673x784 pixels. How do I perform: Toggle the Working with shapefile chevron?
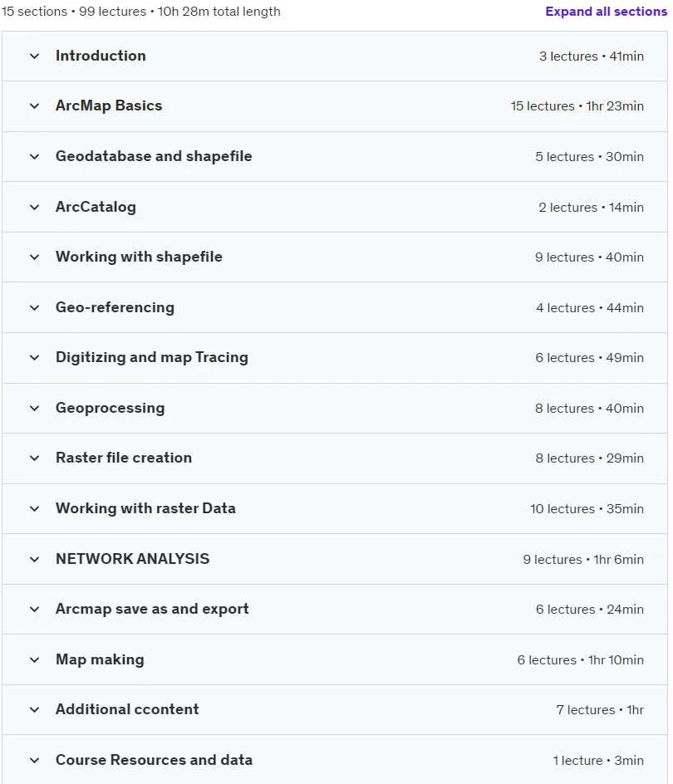tap(35, 257)
